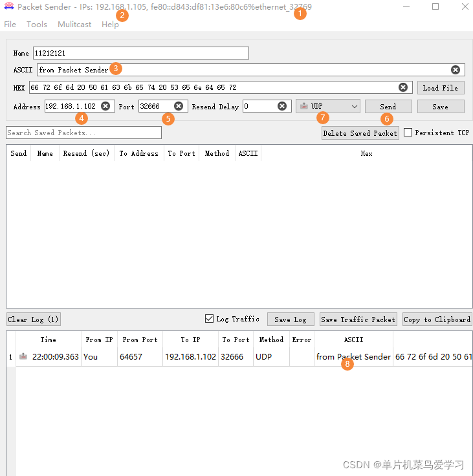
Task: Click Delete Saved Packet button
Action: (x=360, y=133)
